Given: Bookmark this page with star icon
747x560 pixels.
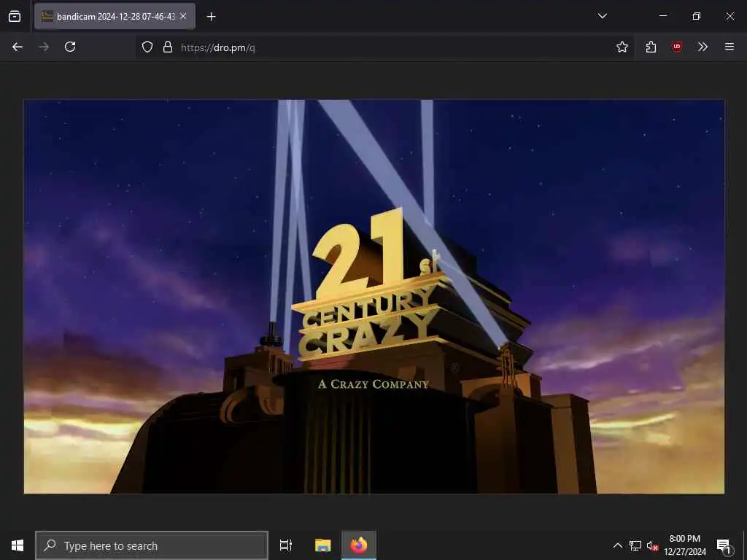Looking at the screenshot, I should 622,47.
